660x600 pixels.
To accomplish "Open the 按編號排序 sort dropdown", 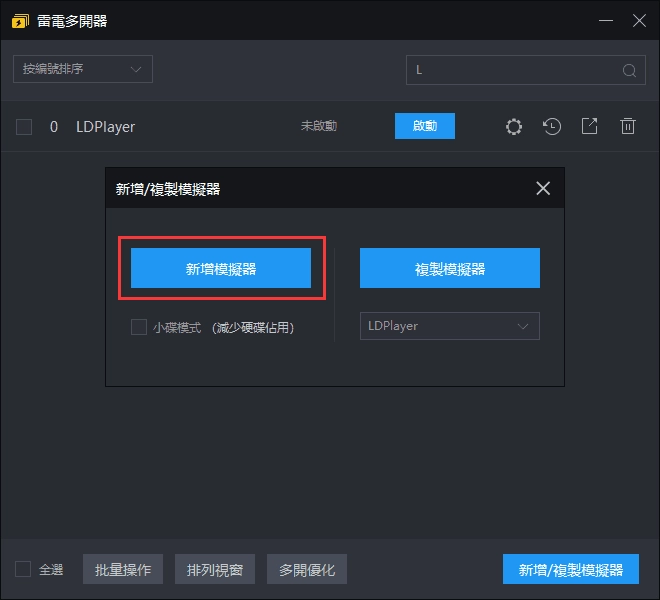I will tap(83, 69).
